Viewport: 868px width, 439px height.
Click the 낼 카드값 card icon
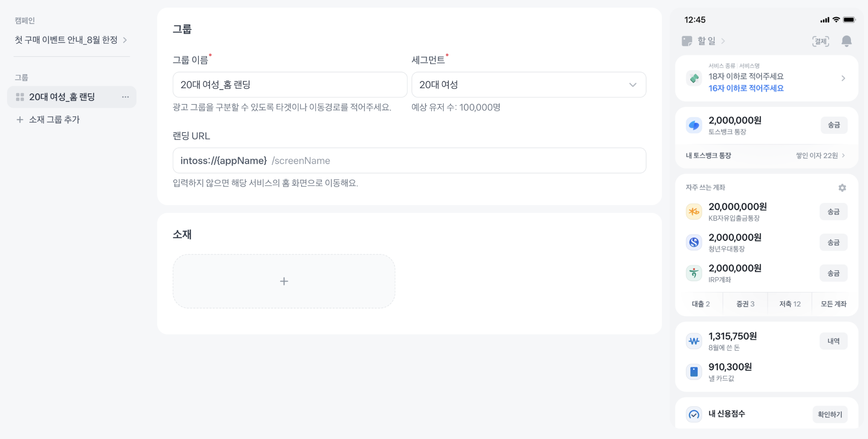[x=694, y=372]
